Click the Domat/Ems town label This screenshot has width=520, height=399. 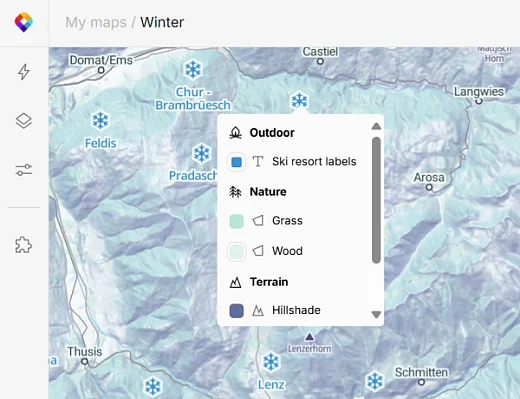pos(101,60)
